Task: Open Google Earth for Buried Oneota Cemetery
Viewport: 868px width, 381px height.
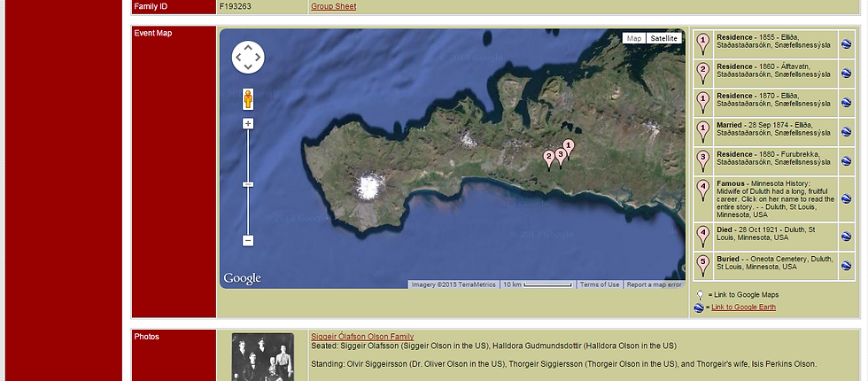Action: tap(846, 267)
